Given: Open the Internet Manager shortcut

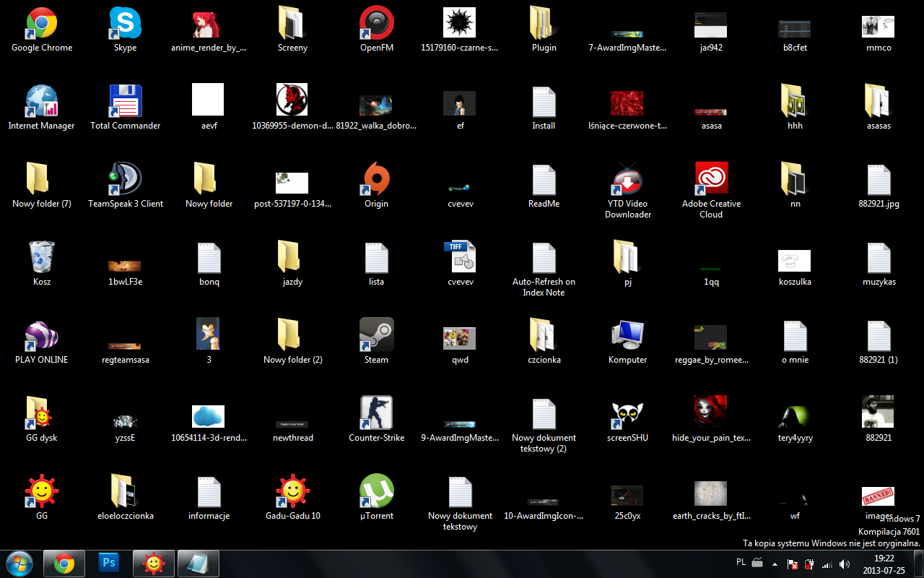Looking at the screenshot, I should pos(42,102).
